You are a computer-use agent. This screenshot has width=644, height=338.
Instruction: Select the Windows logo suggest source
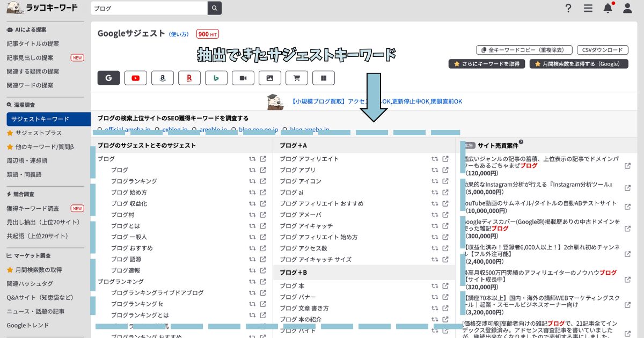point(323,78)
